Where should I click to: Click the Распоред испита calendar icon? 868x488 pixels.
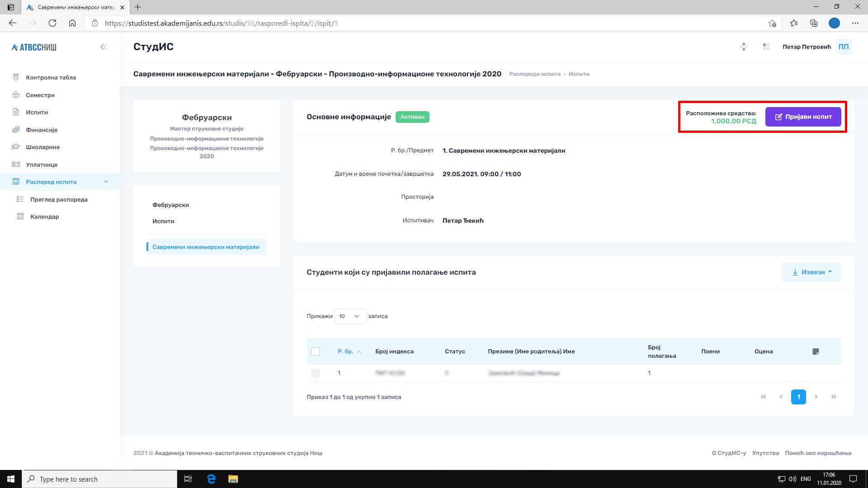click(x=16, y=182)
